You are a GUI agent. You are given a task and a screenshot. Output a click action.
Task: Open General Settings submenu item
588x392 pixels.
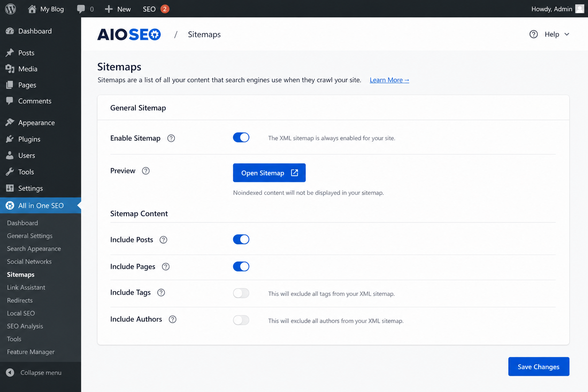tap(29, 236)
